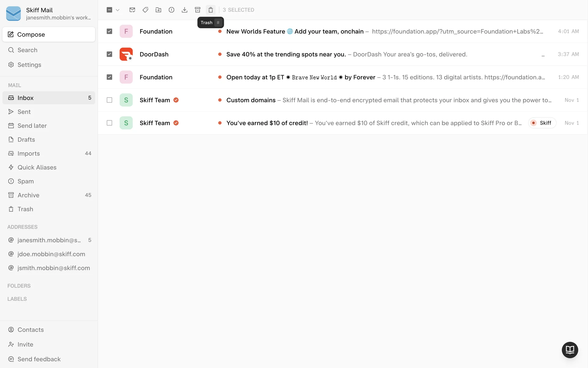Click the Search field in the sidebar
The image size is (588, 368).
coord(27,50)
